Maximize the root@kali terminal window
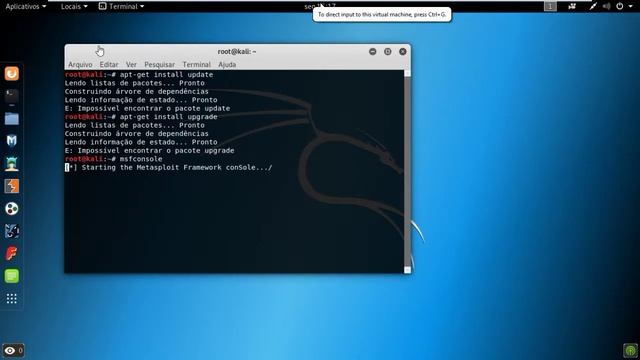 (x=388, y=51)
